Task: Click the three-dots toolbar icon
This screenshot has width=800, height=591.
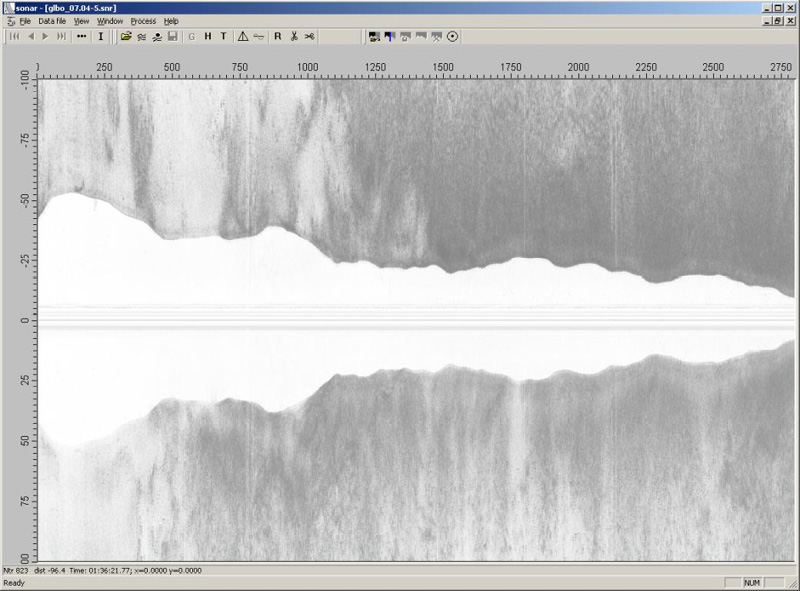Action: coord(82,36)
